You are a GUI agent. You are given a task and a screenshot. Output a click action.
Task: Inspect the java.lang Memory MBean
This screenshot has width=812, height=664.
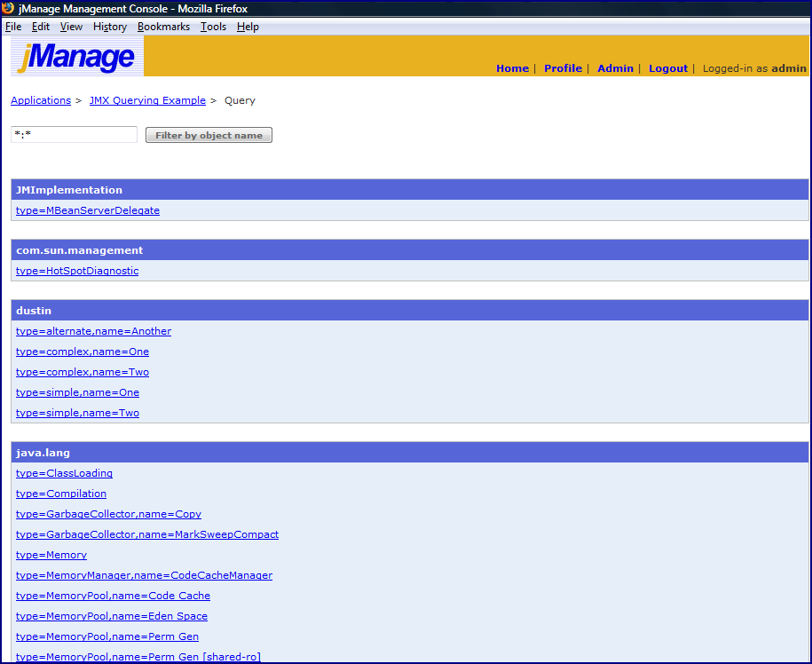[51, 554]
